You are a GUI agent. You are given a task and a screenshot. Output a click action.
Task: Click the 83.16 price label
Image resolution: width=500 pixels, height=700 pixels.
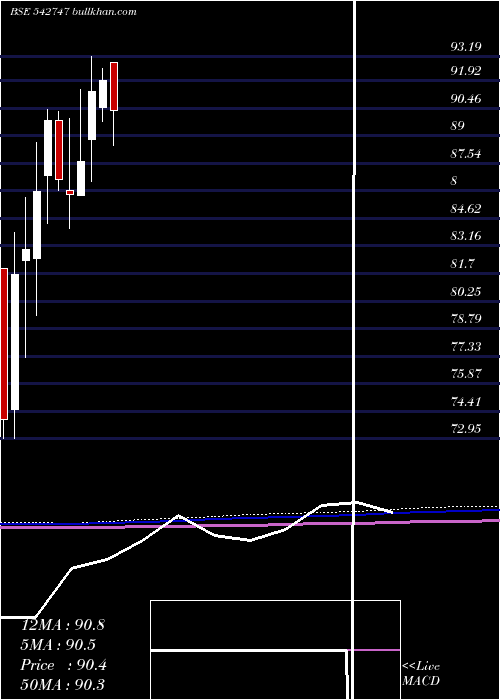466,236
